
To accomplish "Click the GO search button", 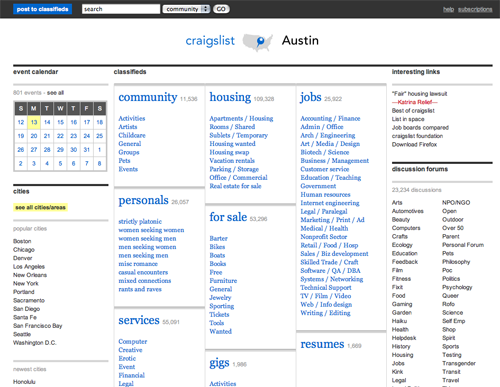I will [x=221, y=9].
